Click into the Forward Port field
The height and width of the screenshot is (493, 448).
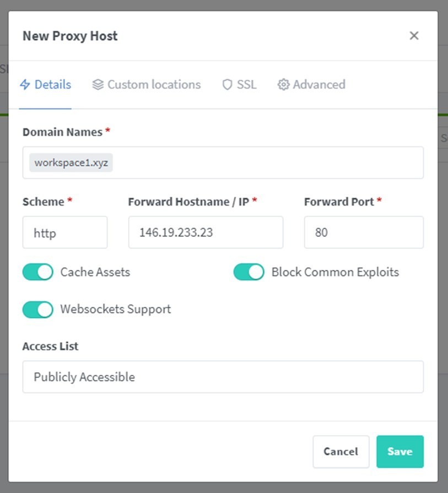364,232
